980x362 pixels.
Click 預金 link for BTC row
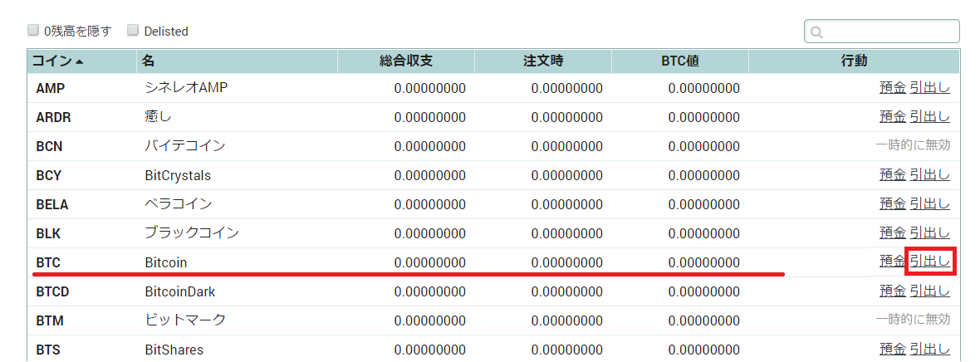(x=892, y=262)
